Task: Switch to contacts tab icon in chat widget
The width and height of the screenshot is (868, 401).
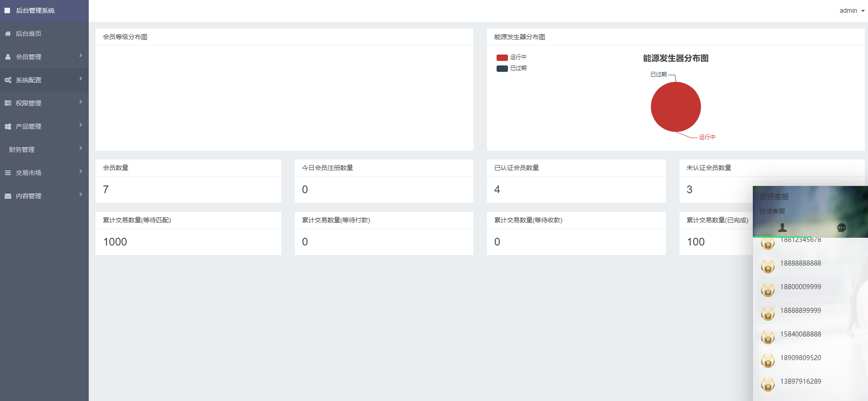Action: [x=782, y=227]
